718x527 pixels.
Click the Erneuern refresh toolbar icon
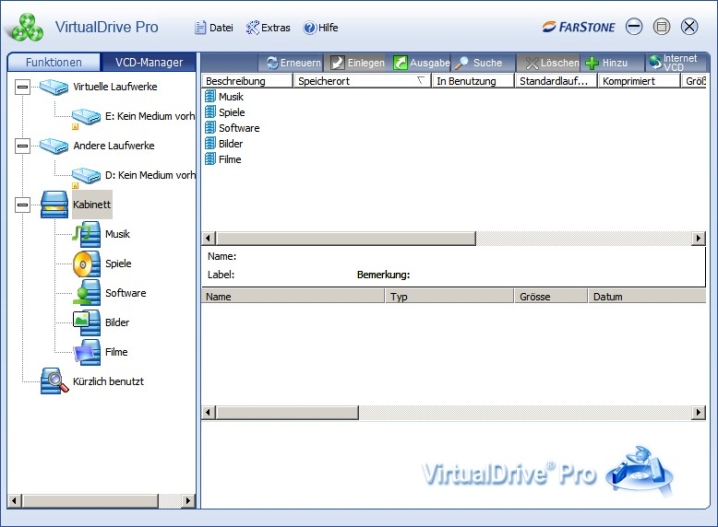271,63
